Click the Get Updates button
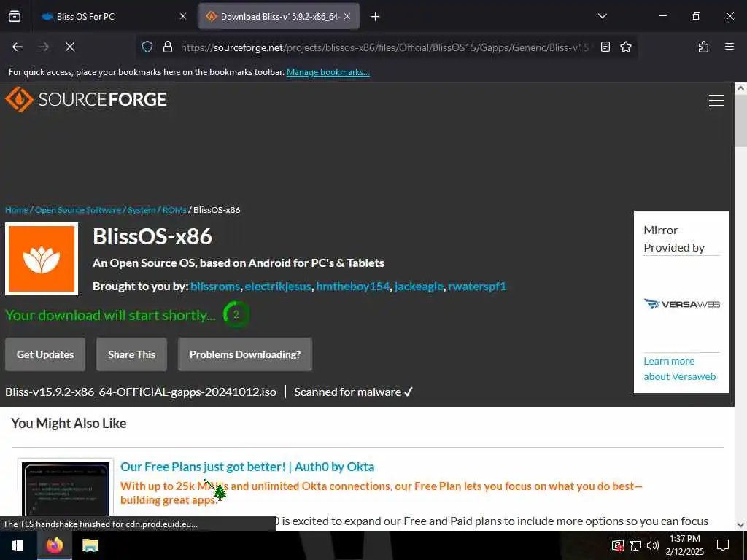The height and width of the screenshot is (560, 747). [x=45, y=354]
